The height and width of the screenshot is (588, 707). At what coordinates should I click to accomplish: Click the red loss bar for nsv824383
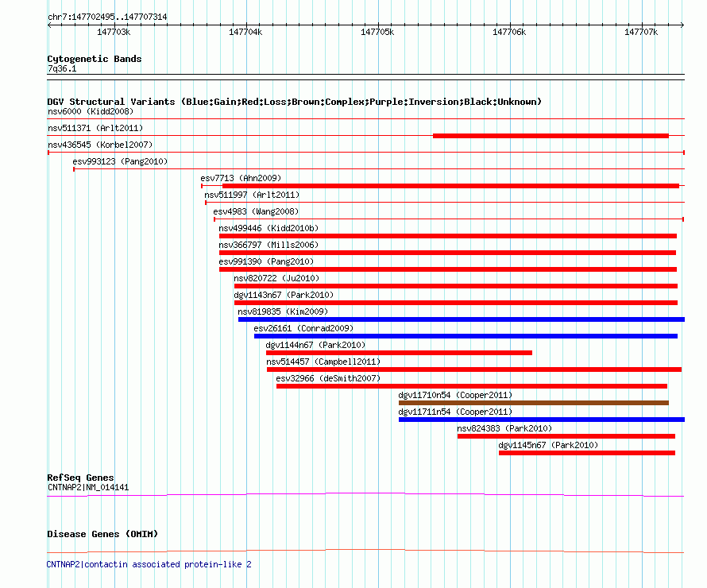pyautogui.click(x=566, y=436)
